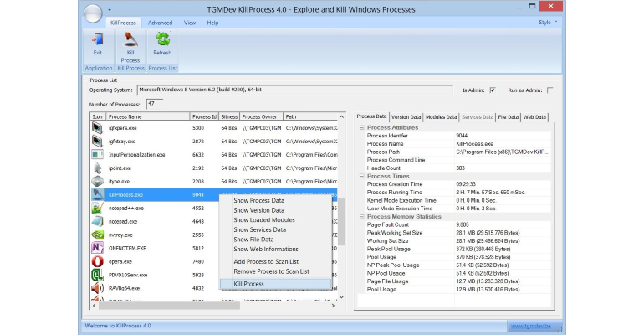Click the process list scroll left arrow

pyautogui.click(x=94, y=306)
